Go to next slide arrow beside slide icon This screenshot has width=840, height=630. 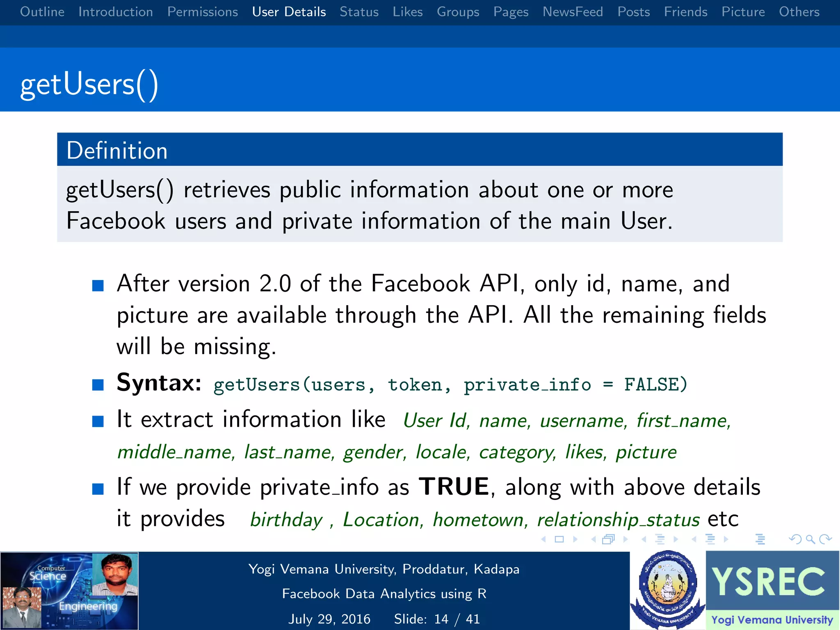pyautogui.click(x=575, y=539)
